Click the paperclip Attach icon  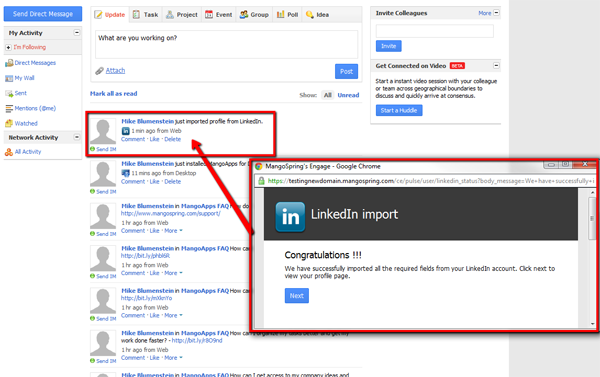(x=99, y=71)
